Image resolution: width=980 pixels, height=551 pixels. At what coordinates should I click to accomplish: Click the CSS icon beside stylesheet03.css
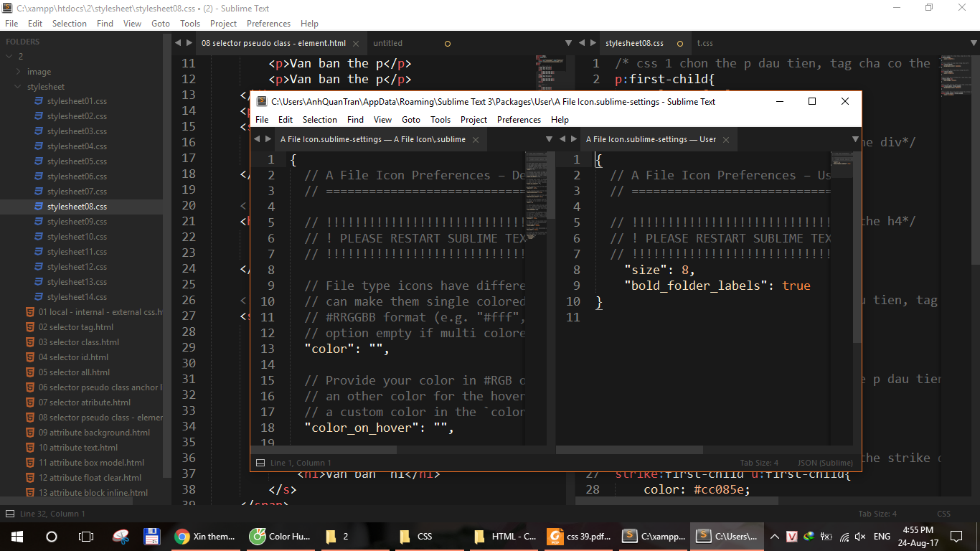point(39,131)
